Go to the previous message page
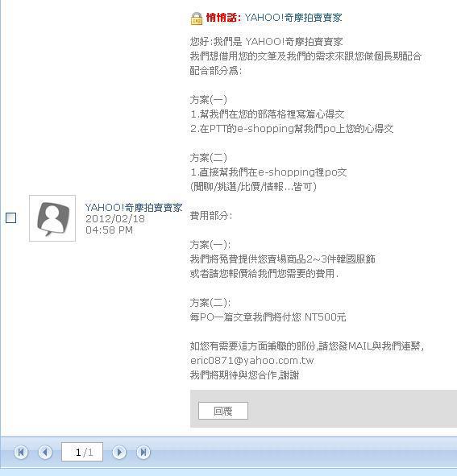 (x=45, y=453)
